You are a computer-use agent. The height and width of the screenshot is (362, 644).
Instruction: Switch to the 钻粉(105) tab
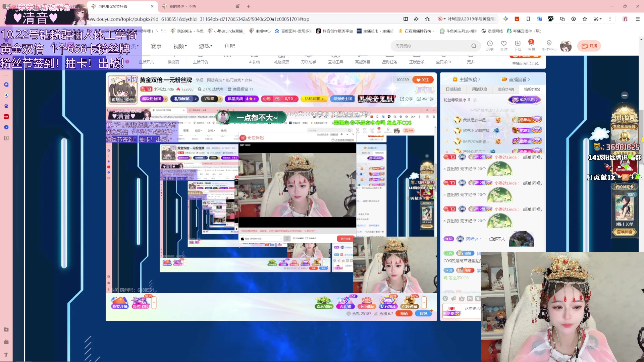[532, 89]
